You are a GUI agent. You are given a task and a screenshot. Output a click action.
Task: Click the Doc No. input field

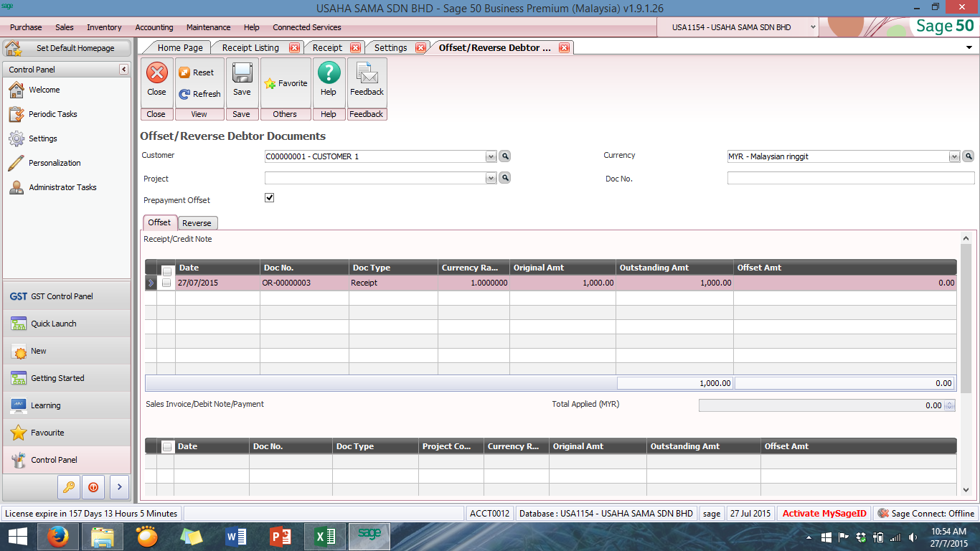(x=851, y=178)
